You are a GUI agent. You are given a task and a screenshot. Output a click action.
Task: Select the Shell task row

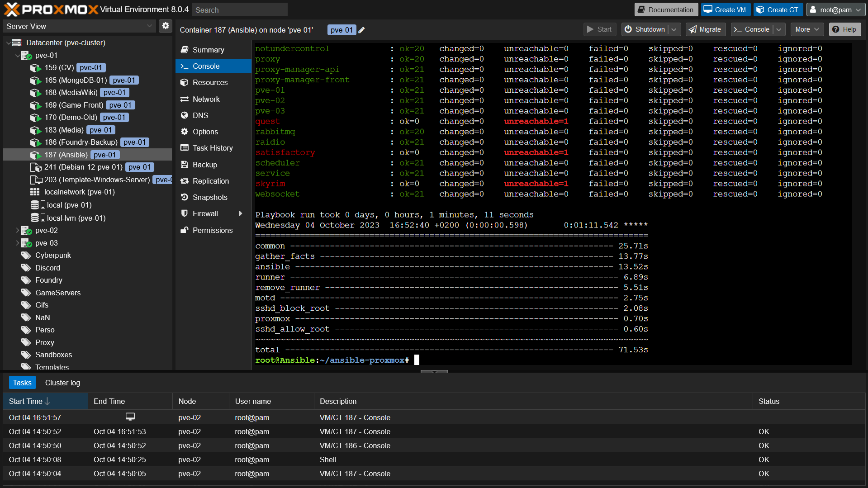click(x=434, y=460)
